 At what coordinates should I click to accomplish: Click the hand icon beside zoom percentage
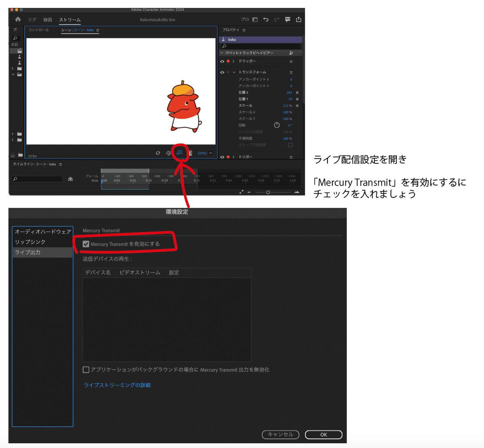[x=190, y=153]
